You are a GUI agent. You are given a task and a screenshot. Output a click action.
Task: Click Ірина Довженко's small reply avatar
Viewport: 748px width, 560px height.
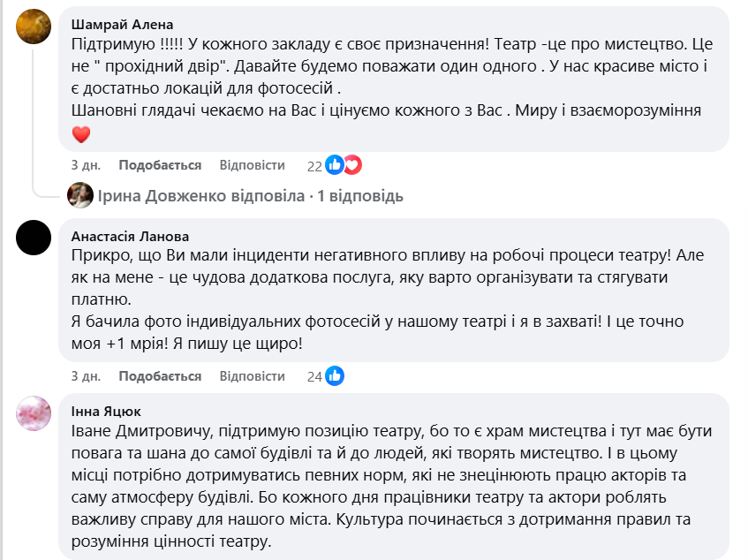(80, 196)
